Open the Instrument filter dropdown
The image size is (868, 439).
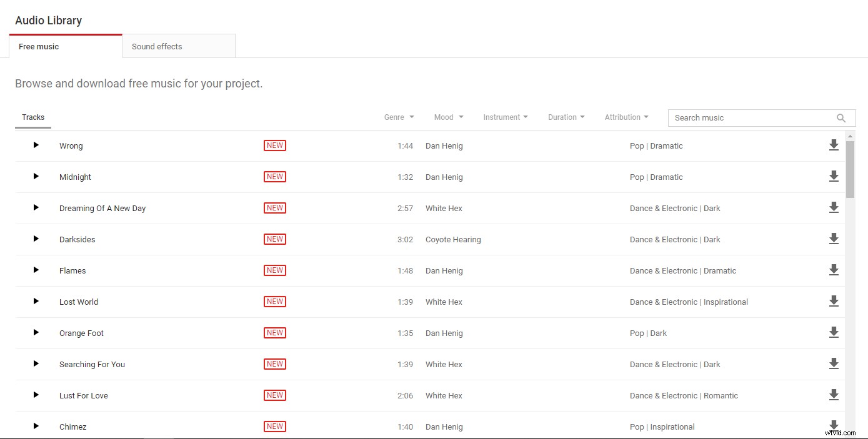point(505,117)
